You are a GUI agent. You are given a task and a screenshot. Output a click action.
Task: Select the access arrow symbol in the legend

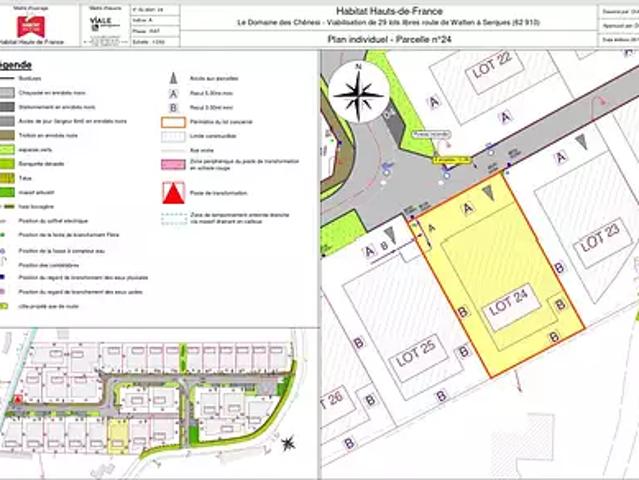[173, 78]
